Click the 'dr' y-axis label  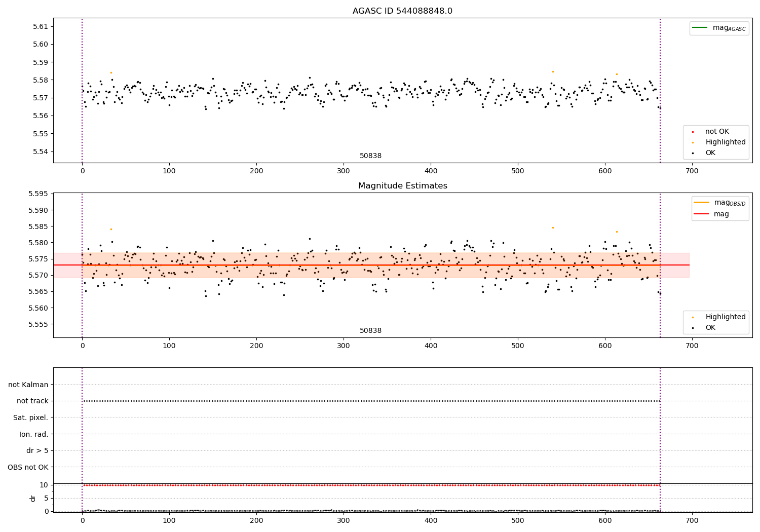33,498
